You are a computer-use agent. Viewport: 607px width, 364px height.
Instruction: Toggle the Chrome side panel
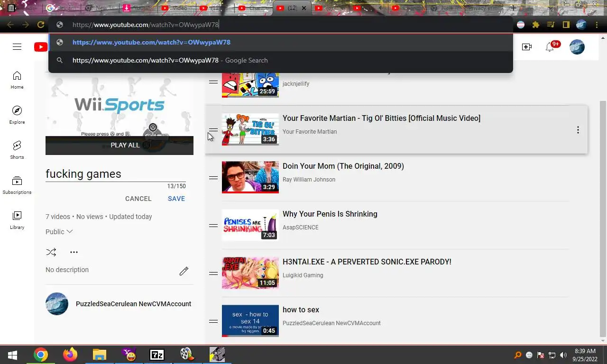pyautogui.click(x=566, y=25)
